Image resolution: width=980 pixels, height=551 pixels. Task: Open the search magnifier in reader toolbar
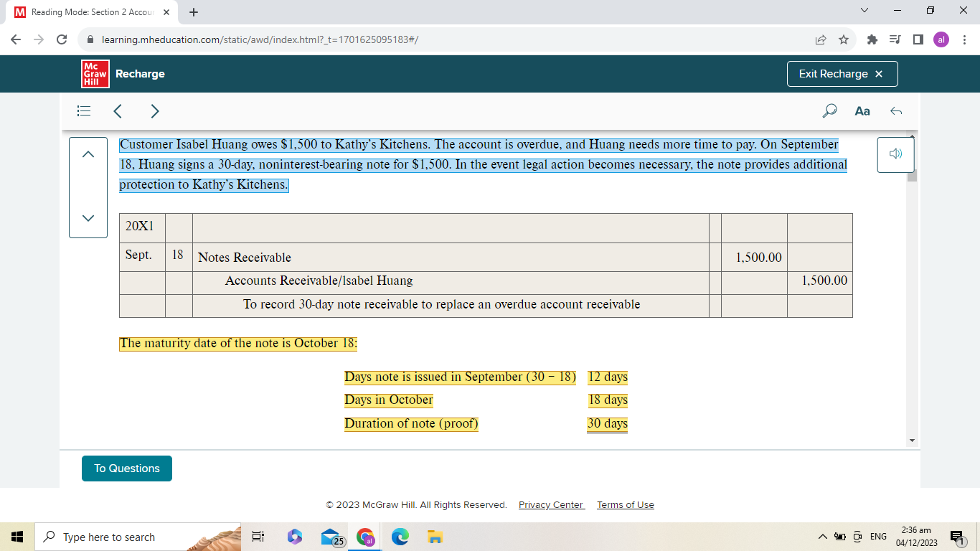coord(829,111)
